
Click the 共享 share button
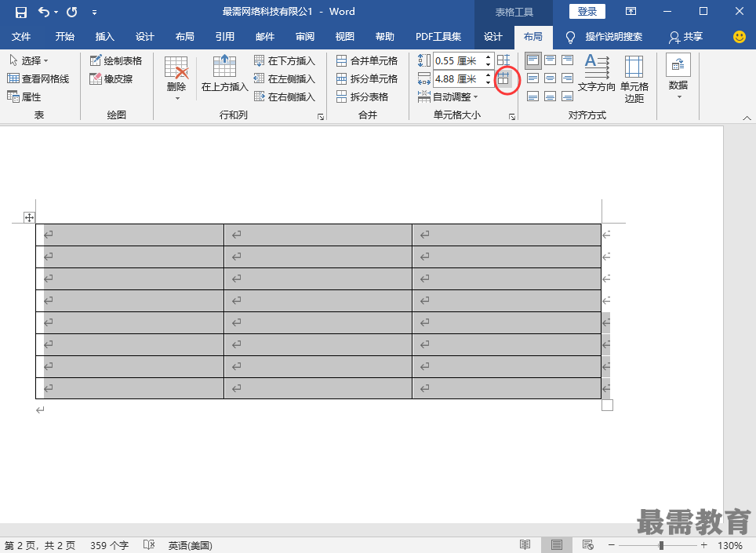685,37
